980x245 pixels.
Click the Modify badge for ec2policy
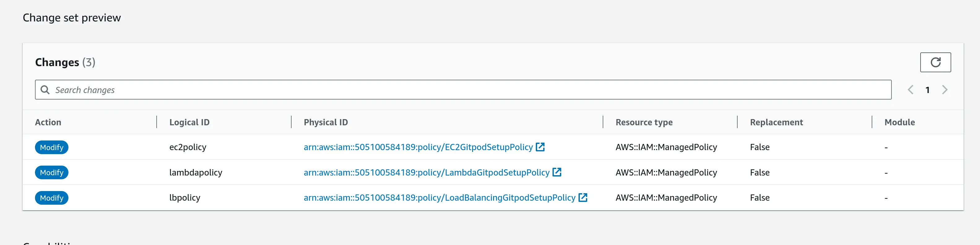pyautogui.click(x=52, y=147)
